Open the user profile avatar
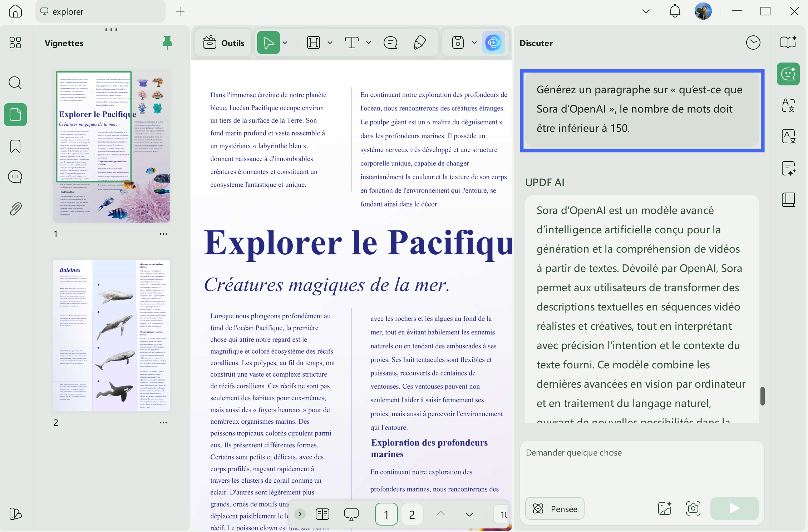The image size is (808, 532). click(x=703, y=11)
